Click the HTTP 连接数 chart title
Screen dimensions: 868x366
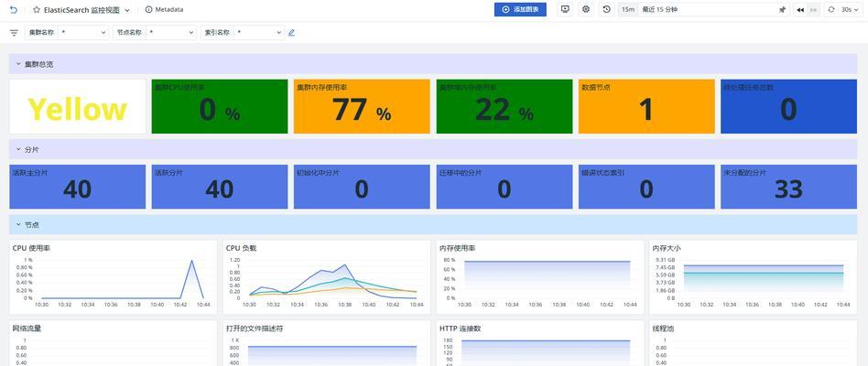point(460,328)
